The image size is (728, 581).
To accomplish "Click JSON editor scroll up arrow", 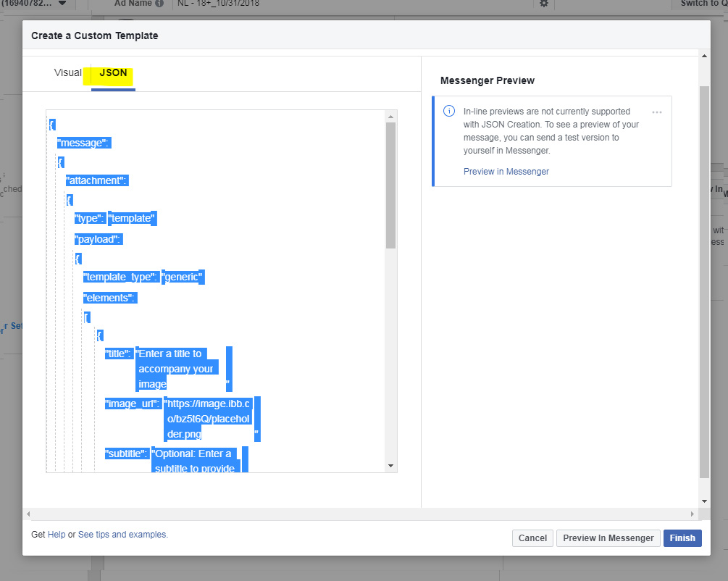I will pos(390,117).
